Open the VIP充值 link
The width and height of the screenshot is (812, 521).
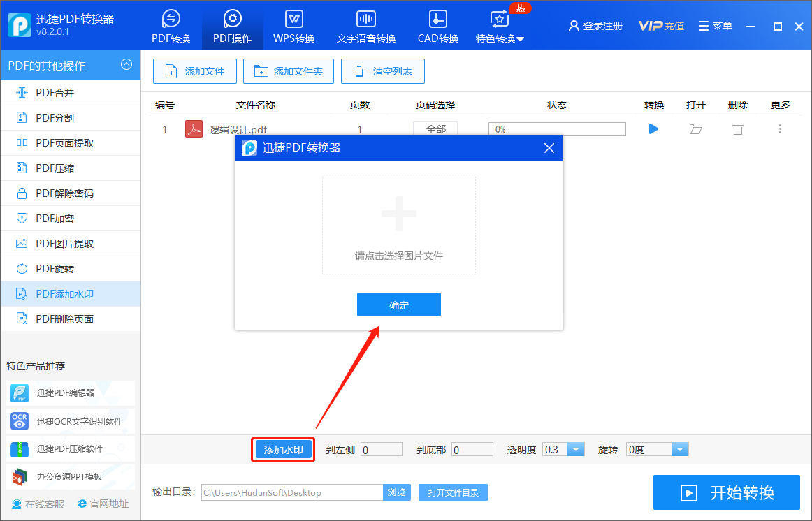[661, 26]
